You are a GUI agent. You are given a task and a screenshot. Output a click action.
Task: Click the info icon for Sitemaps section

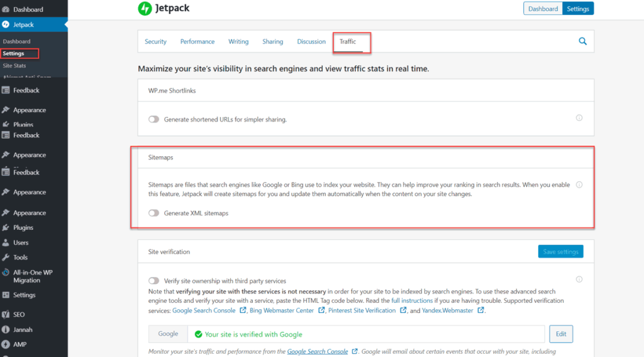579,184
